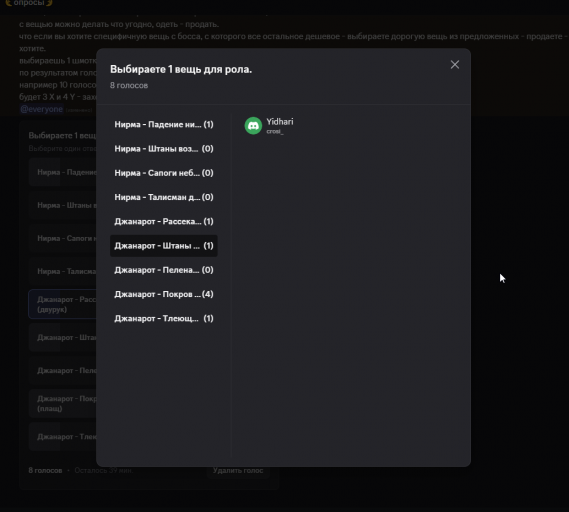
Task: Select 'Нирма - Сапоги неб...' voters tab
Action: tap(164, 173)
